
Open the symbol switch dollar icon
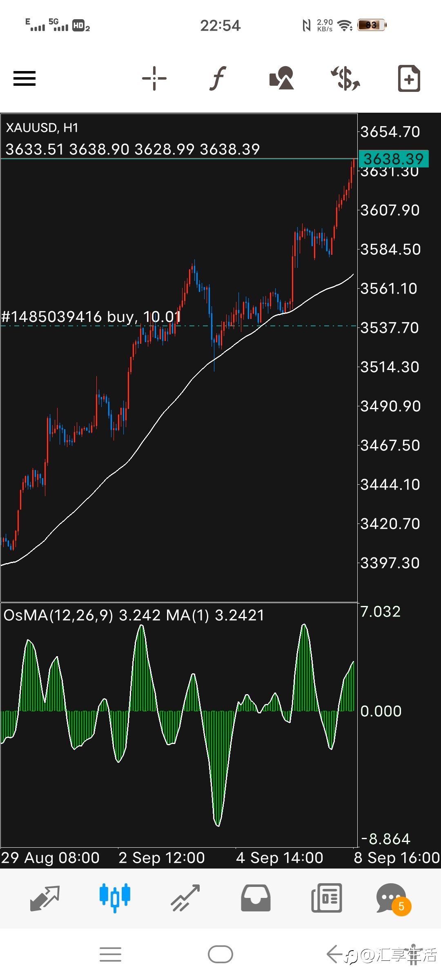pos(345,78)
